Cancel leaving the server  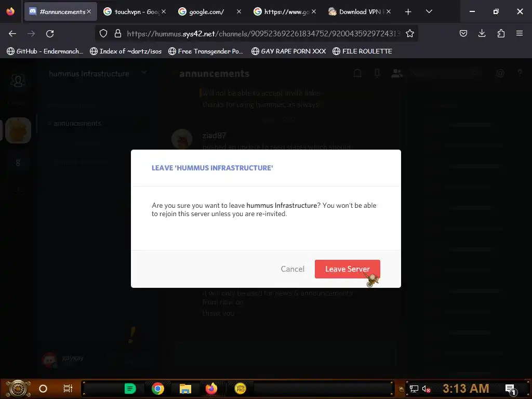[x=292, y=269]
